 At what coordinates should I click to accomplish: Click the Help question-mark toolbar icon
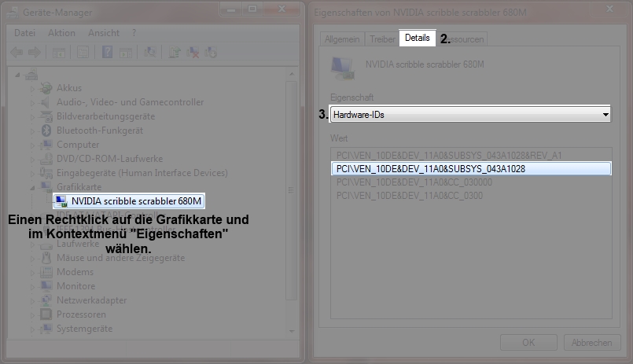[107, 53]
